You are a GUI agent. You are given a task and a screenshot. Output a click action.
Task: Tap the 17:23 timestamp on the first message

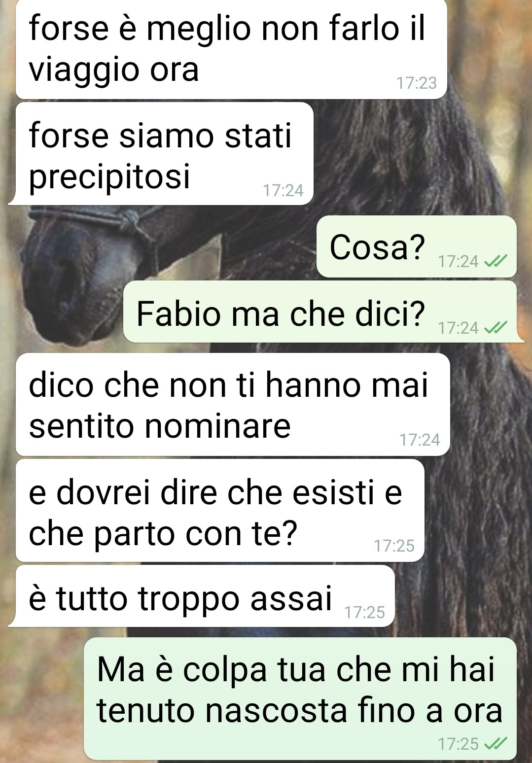pos(417,83)
